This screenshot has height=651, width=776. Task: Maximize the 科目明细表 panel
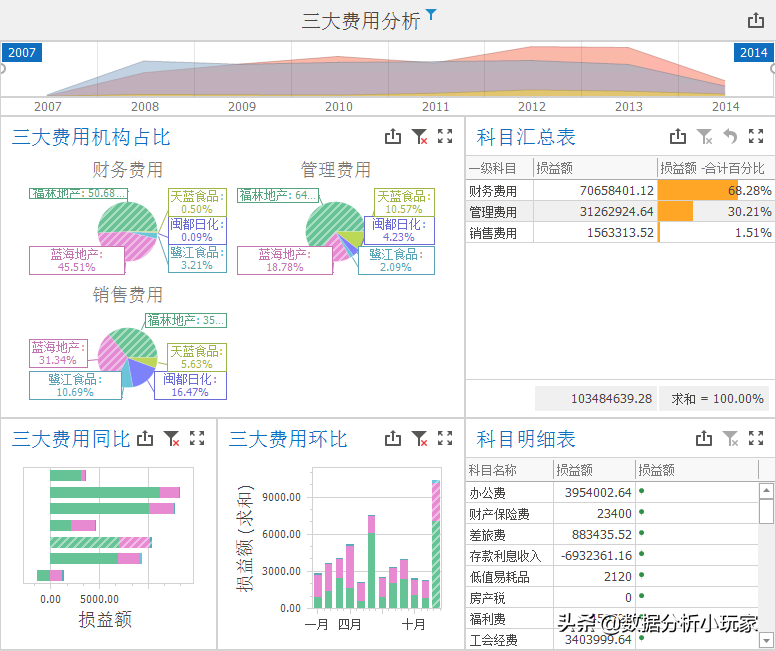(x=756, y=438)
